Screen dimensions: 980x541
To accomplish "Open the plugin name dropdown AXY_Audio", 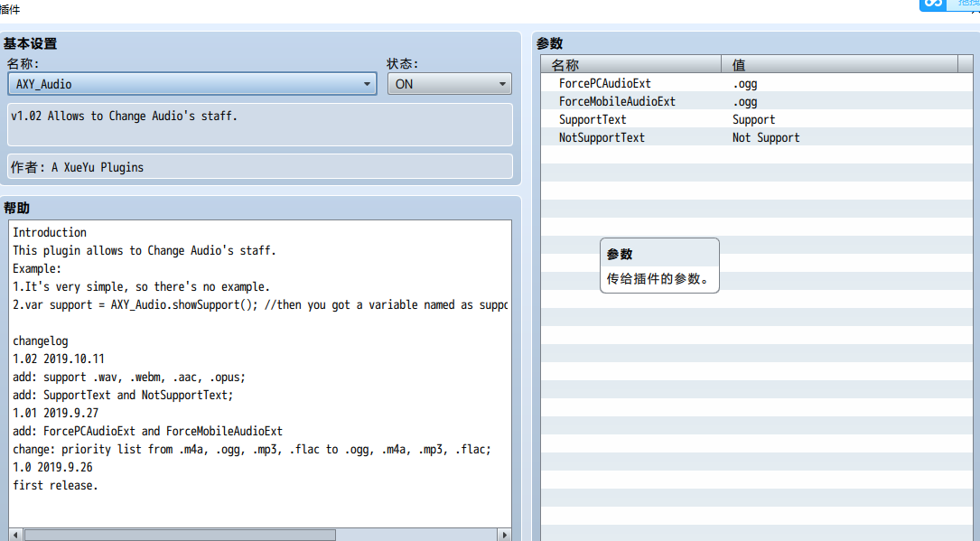I will 191,84.
